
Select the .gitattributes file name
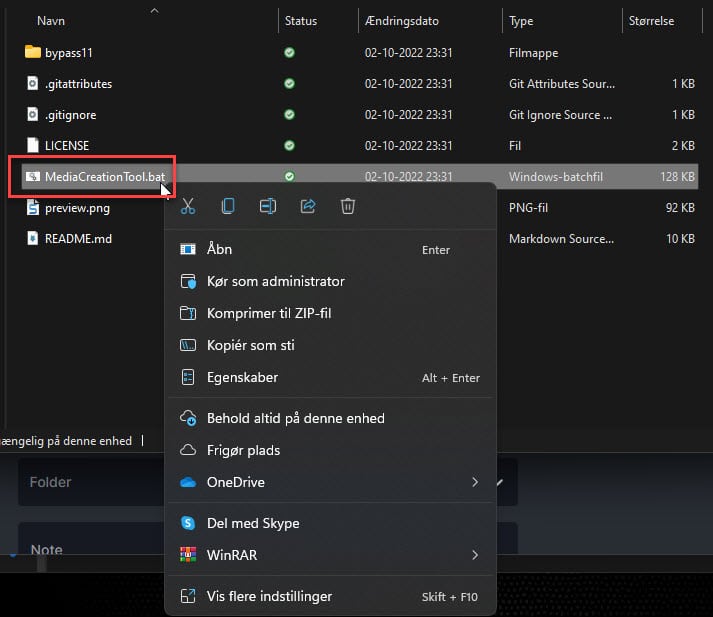pyautogui.click(x=78, y=84)
